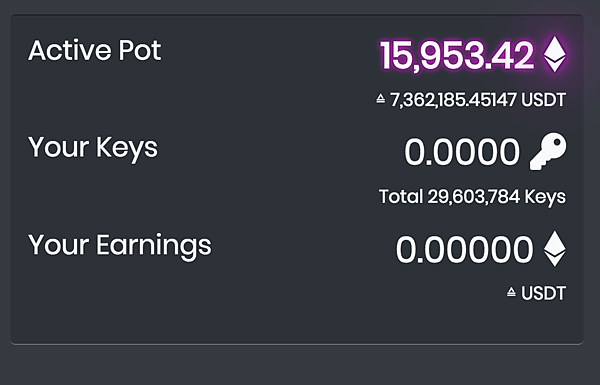Click the 0.0000 keys value

[462, 152]
